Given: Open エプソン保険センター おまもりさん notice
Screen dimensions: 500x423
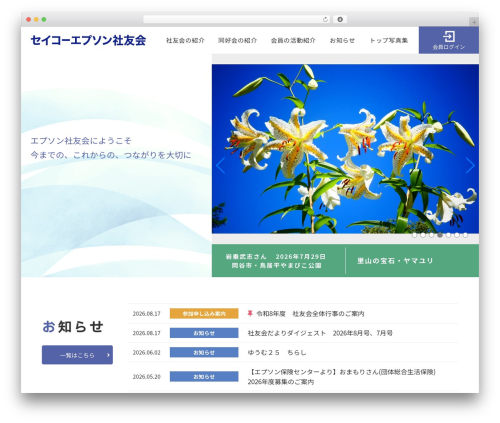Looking at the screenshot, I should (x=342, y=377).
